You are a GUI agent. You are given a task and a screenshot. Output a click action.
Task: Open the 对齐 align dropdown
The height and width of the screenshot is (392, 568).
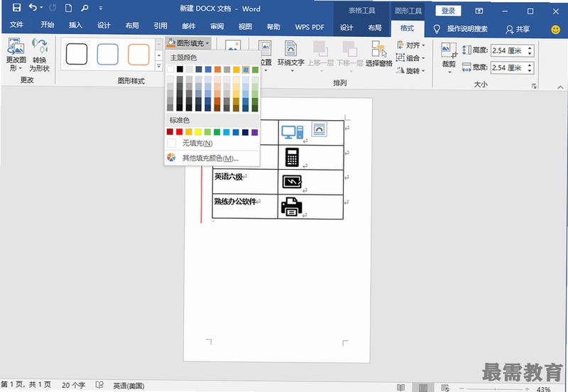[x=411, y=45]
